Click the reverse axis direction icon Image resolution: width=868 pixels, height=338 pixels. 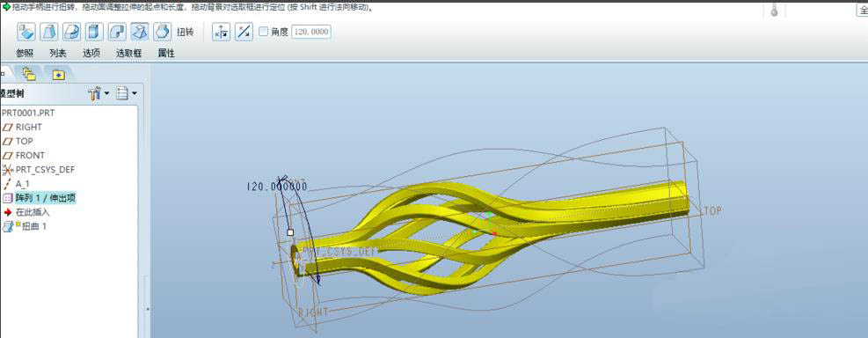(x=244, y=33)
